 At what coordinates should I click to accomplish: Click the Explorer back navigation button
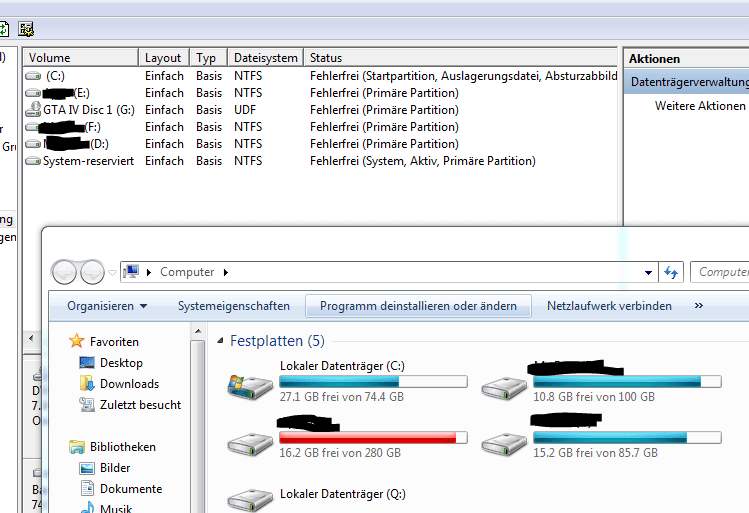tap(64, 272)
